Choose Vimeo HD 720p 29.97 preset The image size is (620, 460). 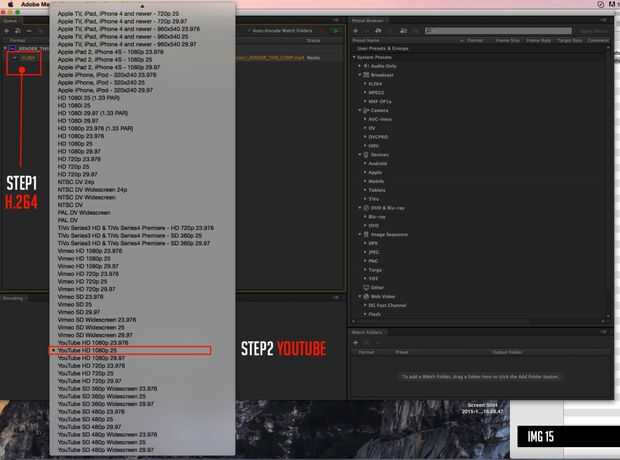[87, 289]
